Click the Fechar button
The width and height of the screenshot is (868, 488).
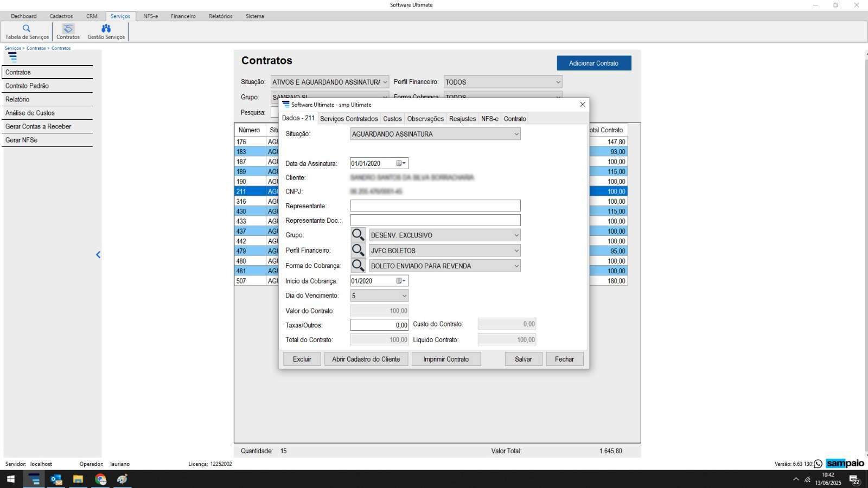tap(564, 359)
